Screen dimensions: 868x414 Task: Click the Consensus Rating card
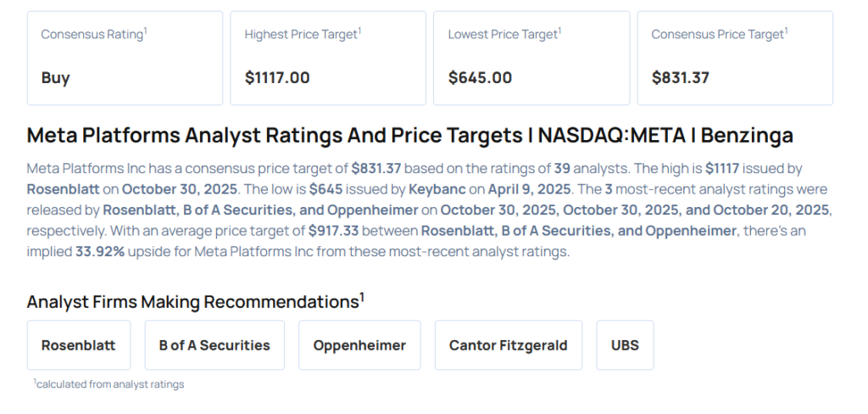pos(125,58)
